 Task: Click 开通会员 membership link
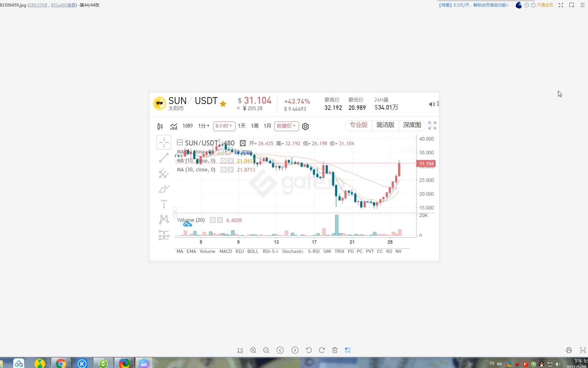pyautogui.click(x=545, y=5)
